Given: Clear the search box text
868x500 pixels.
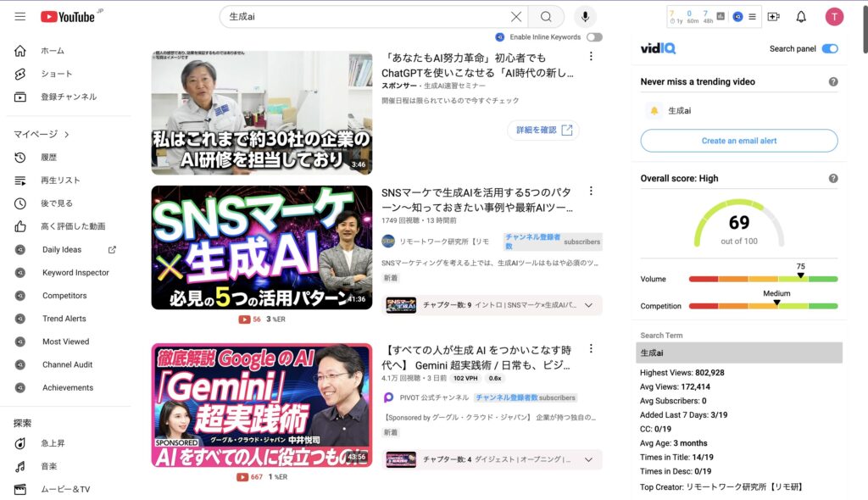Looking at the screenshot, I should pos(515,17).
